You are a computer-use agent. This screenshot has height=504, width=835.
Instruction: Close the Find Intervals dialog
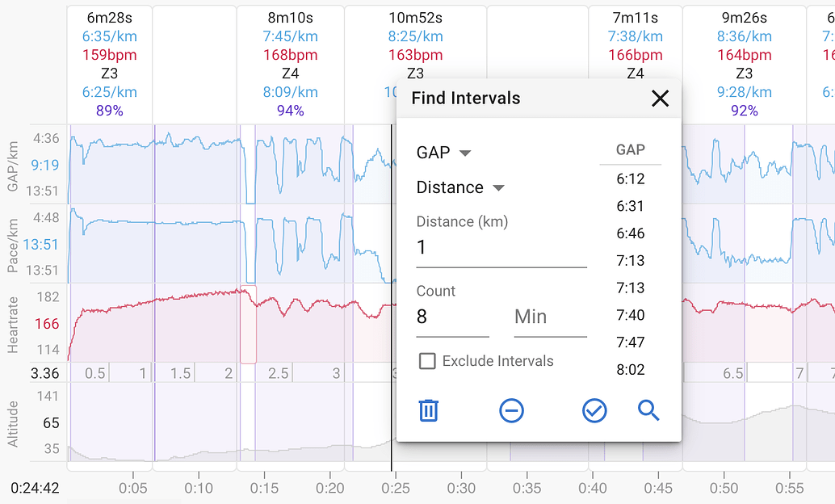coord(660,99)
